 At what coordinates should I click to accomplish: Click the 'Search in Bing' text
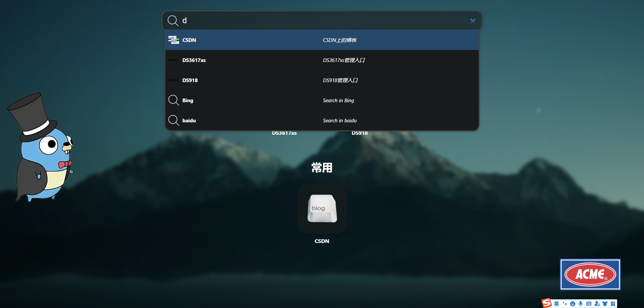click(338, 100)
